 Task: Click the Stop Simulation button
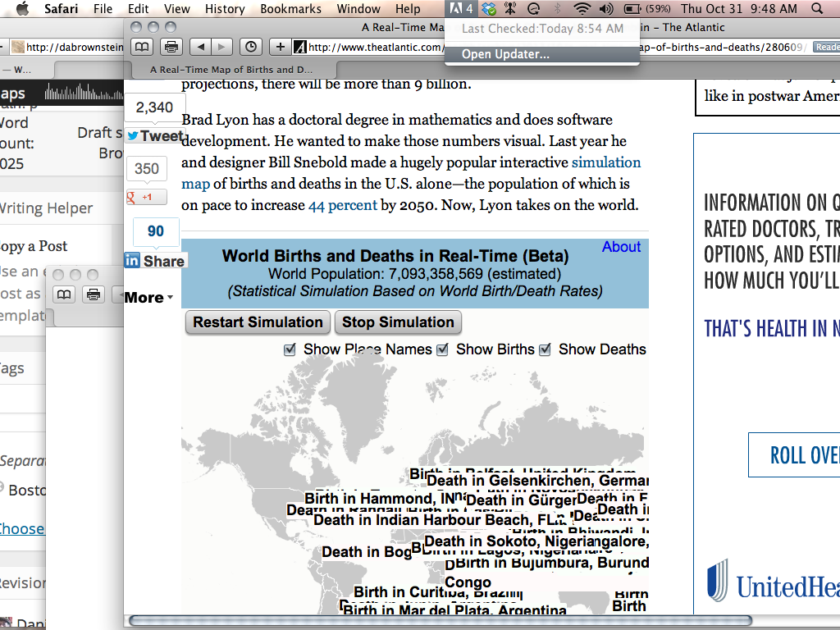coord(398,322)
